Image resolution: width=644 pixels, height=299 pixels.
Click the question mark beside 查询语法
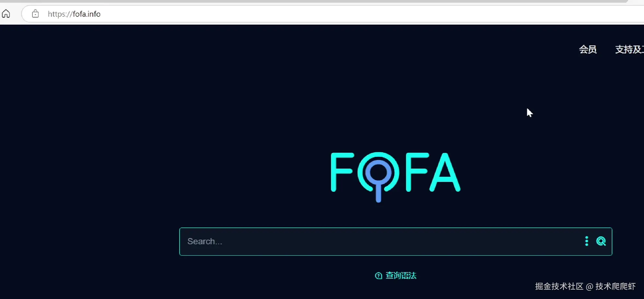(379, 276)
